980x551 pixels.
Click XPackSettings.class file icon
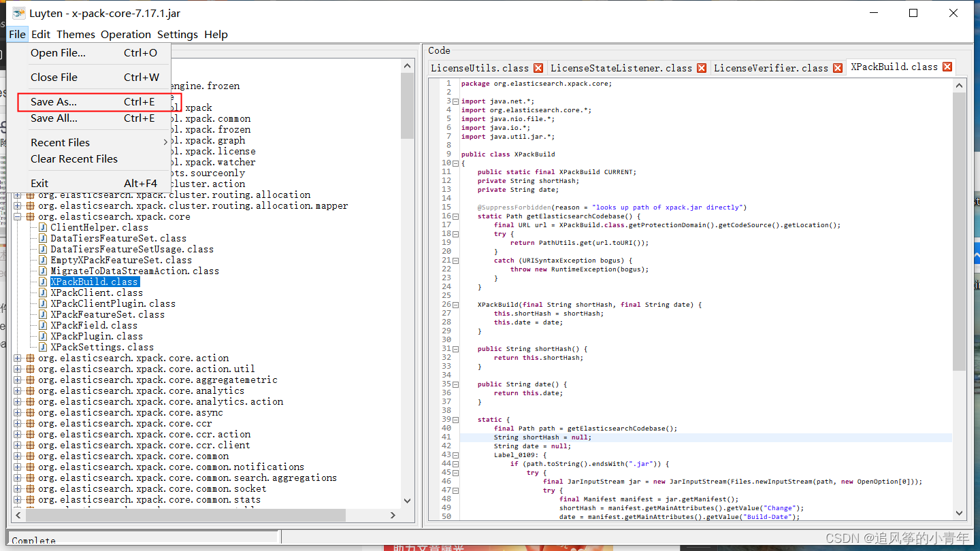[43, 348]
